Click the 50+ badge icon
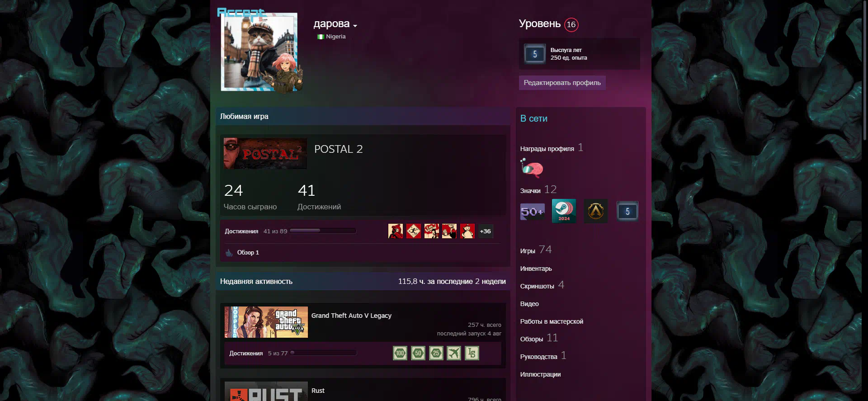This screenshot has width=868, height=401. 533,212
